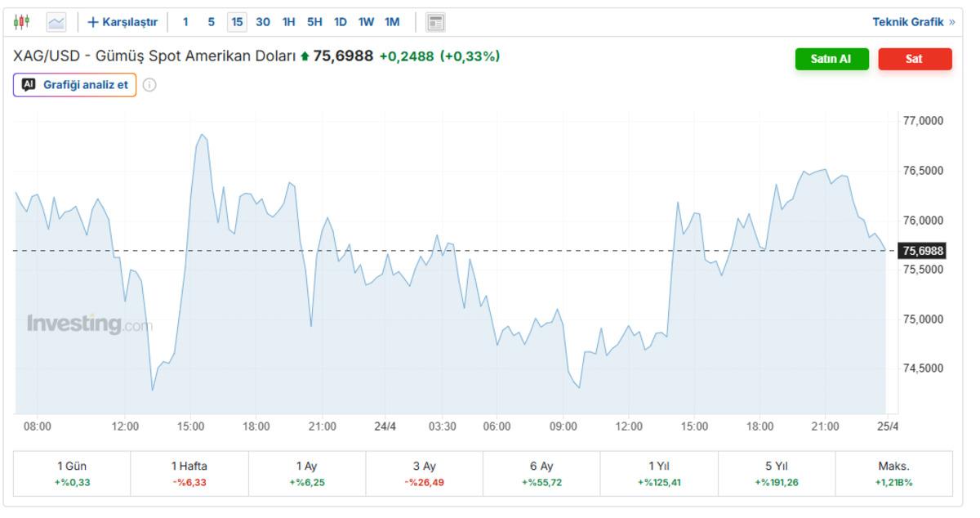Click the 75,6988 current price marker
This screenshot has width=980, height=518.
[x=922, y=251]
